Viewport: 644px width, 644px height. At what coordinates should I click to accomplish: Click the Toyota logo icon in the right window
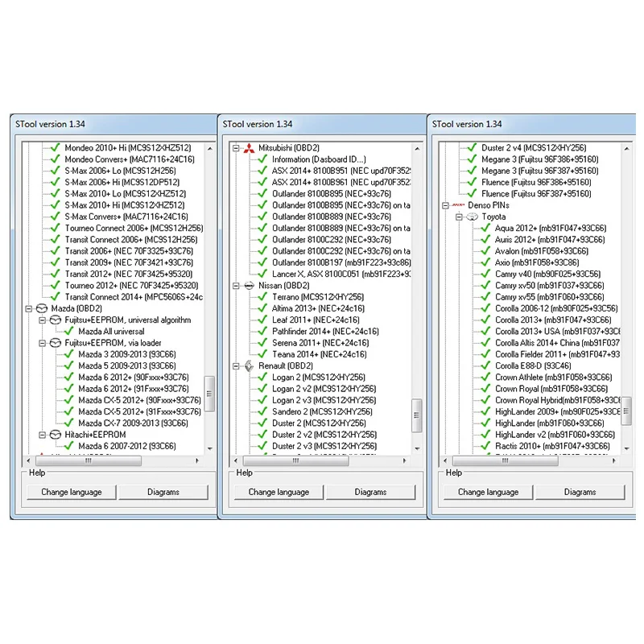point(473,217)
